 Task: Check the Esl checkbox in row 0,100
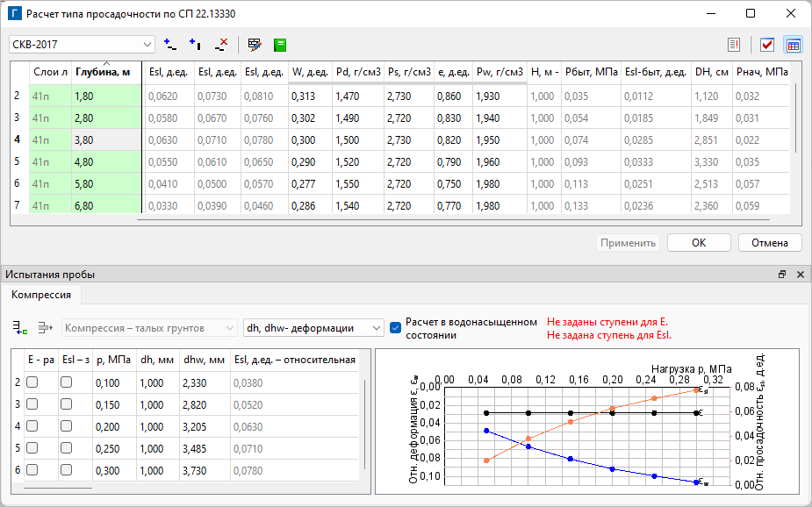(x=67, y=382)
